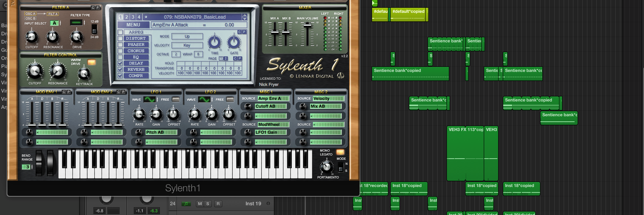Click the Filter Control Cutoff knob
This screenshot has width=644, height=215.
click(x=35, y=72)
